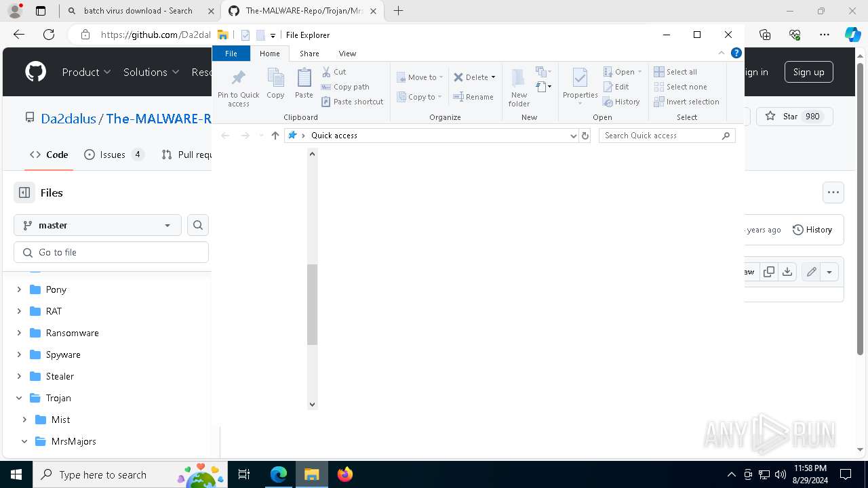Open the File menu tab
Viewport: 868px width, 488px height.
click(231, 54)
